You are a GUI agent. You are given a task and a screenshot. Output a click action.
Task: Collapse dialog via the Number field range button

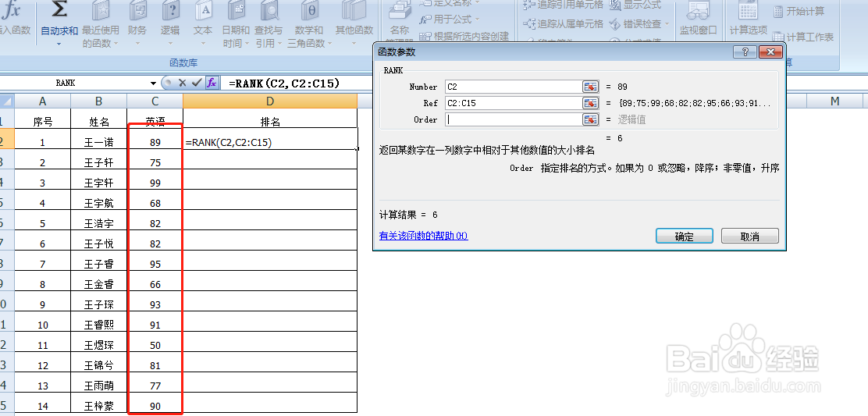(591, 87)
